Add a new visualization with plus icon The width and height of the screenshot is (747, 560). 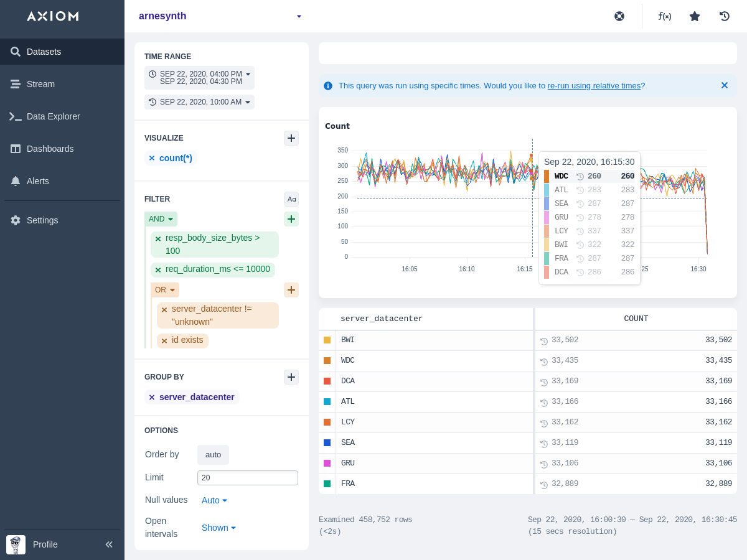(291, 138)
